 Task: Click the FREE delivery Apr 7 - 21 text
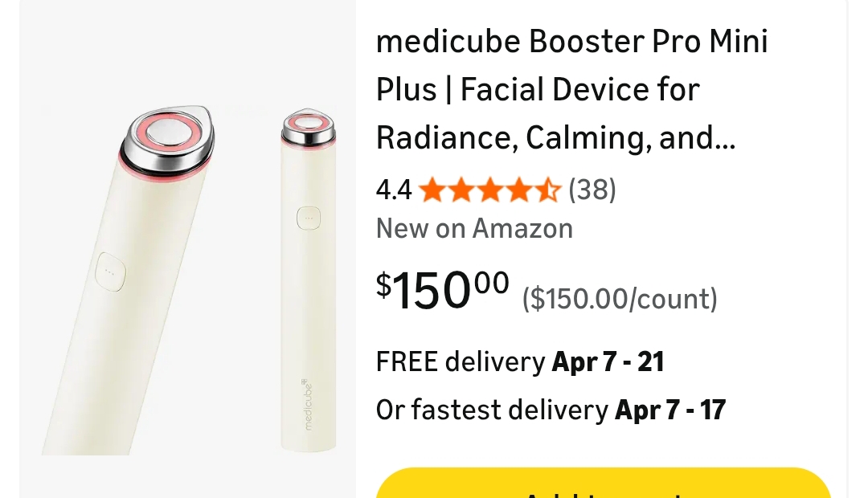[520, 362]
